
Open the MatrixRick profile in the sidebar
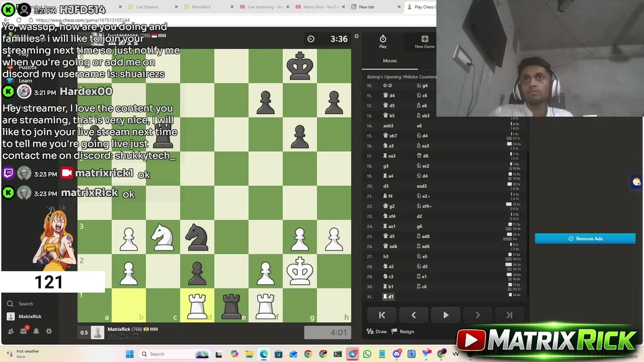25,316
